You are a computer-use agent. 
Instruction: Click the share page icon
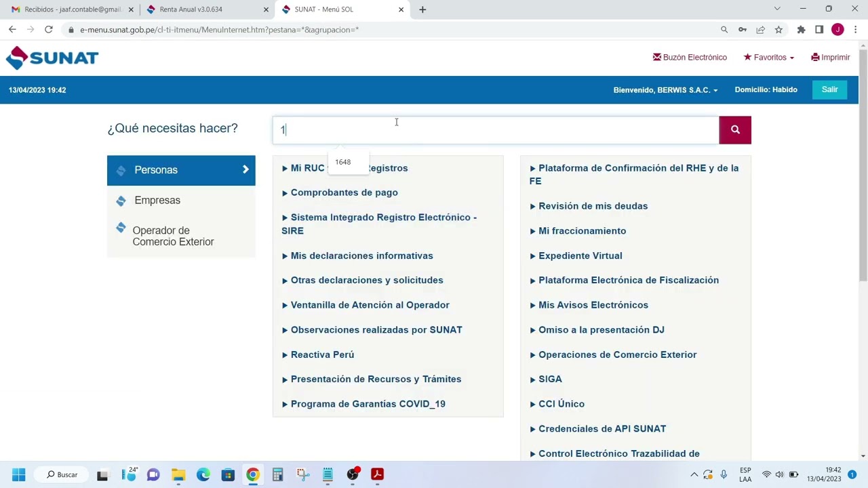point(761,30)
